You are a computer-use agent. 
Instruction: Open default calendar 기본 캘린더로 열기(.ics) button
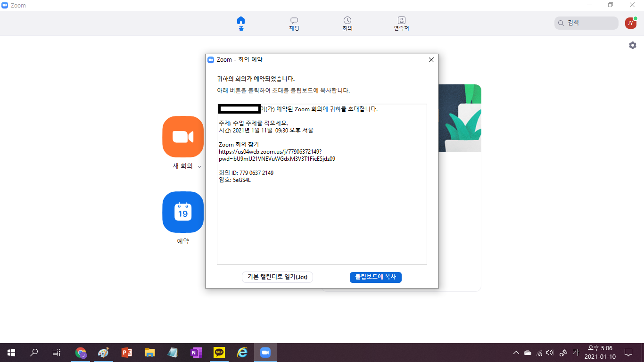[x=277, y=277]
